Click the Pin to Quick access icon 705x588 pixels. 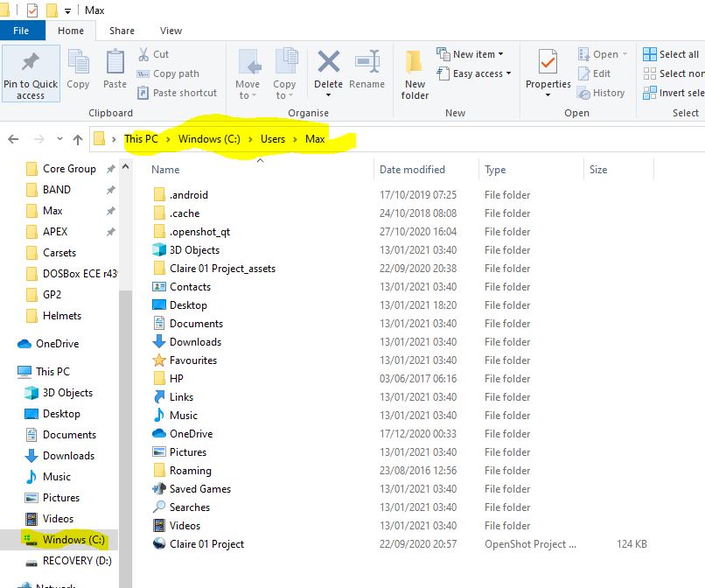point(31,65)
